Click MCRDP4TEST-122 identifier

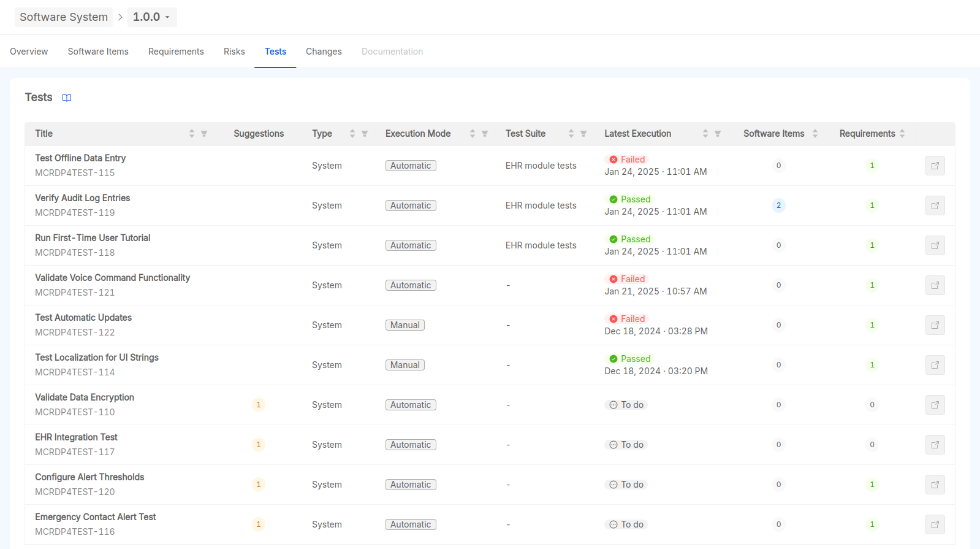[x=75, y=332]
